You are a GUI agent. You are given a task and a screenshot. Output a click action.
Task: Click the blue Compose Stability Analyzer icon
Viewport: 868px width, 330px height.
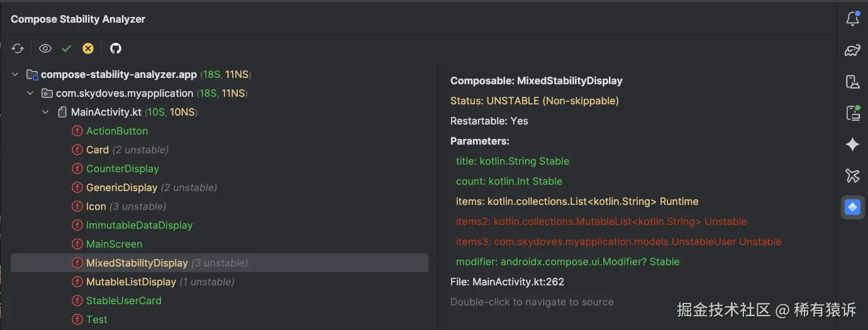point(852,207)
